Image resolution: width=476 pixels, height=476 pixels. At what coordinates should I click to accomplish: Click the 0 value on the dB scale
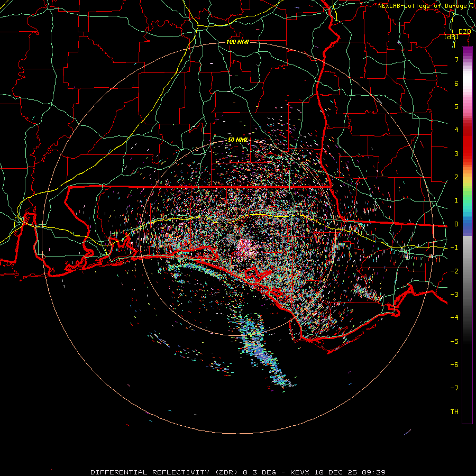456,224
